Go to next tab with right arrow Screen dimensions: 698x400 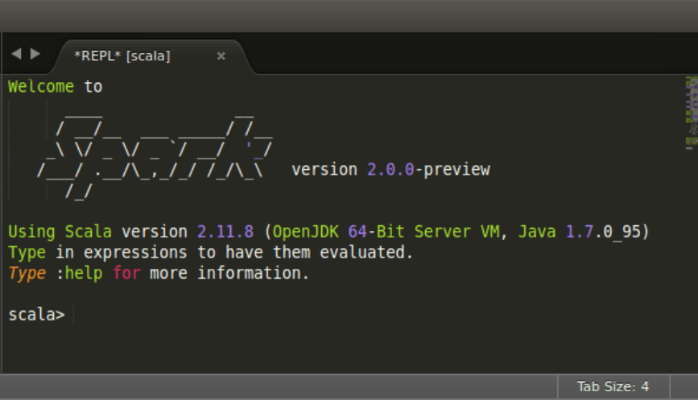click(x=35, y=54)
